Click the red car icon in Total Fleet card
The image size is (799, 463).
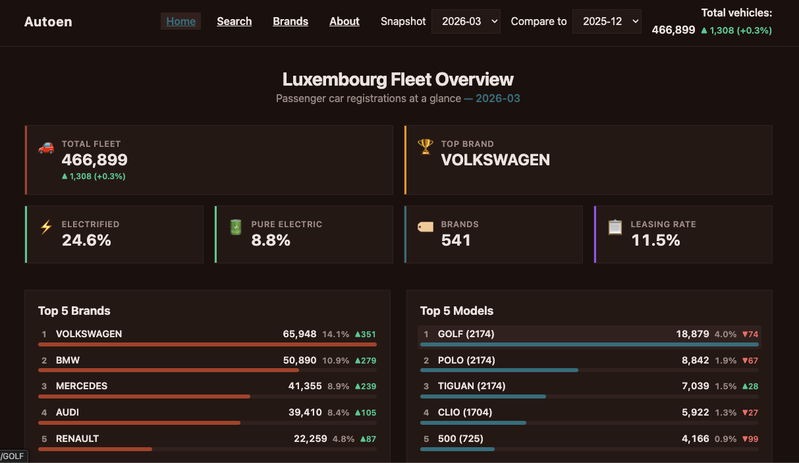click(46, 147)
